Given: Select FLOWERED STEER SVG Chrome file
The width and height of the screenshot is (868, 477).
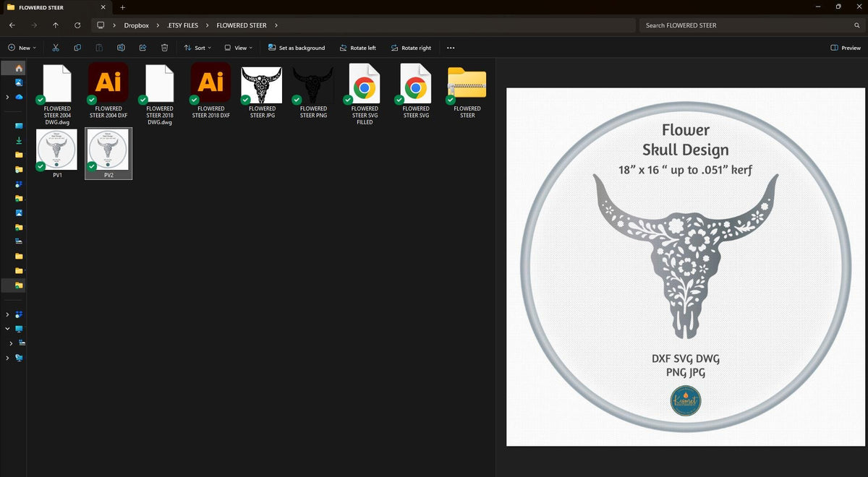Looking at the screenshot, I should coord(416,92).
